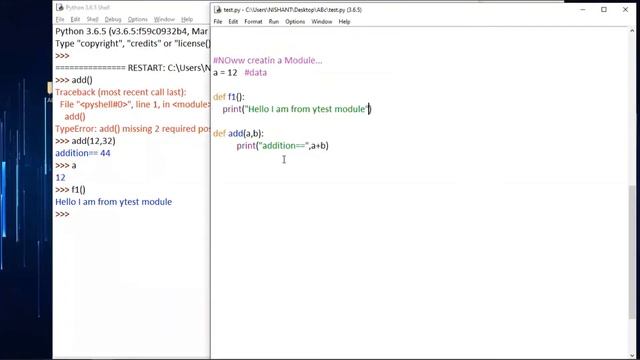The image size is (640, 360).
Task: Open Help menu in Python Shell window
Action: pos(187,19)
